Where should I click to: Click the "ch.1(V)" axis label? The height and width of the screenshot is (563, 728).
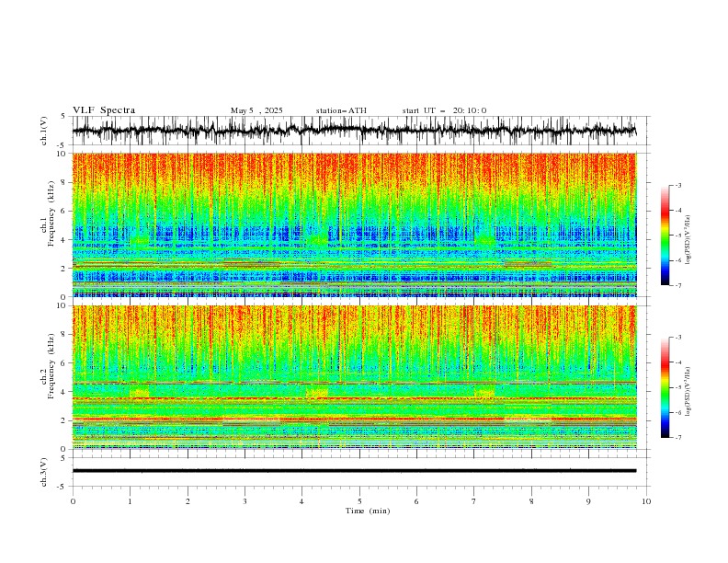pyautogui.click(x=44, y=131)
